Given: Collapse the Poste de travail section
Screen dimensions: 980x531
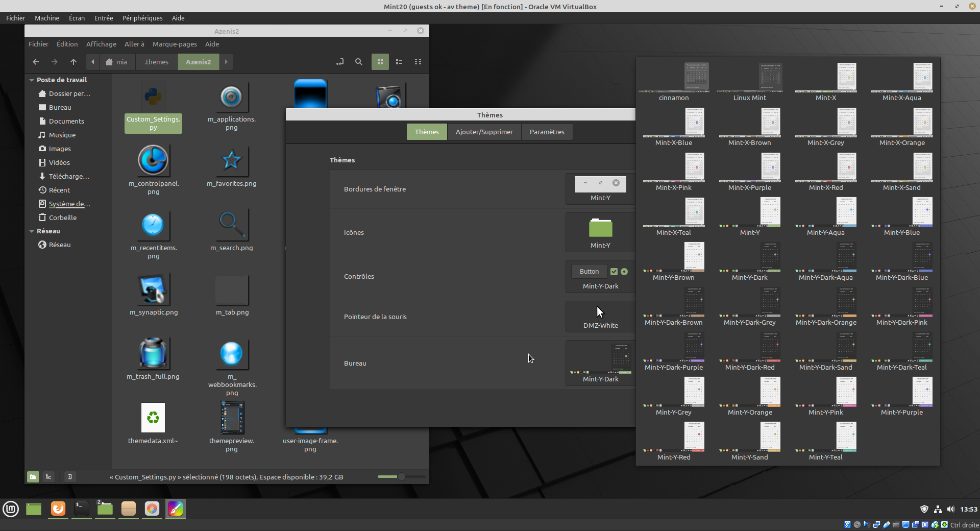Looking at the screenshot, I should [x=32, y=80].
